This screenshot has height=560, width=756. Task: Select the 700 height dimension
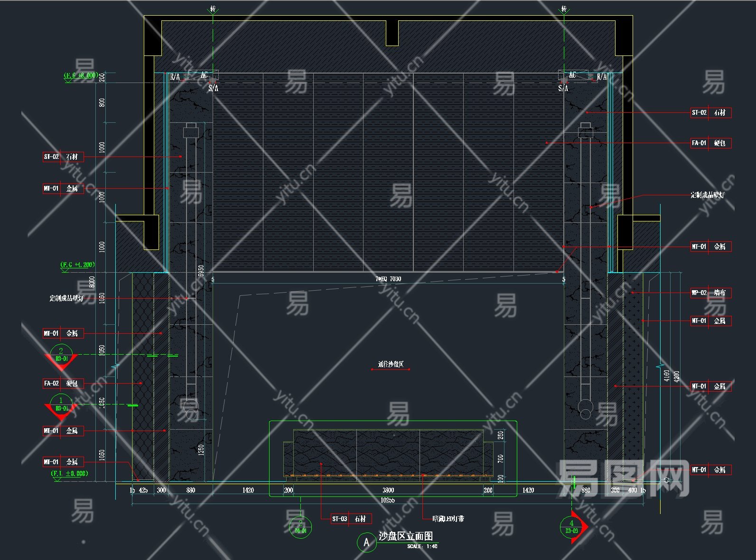click(501, 459)
